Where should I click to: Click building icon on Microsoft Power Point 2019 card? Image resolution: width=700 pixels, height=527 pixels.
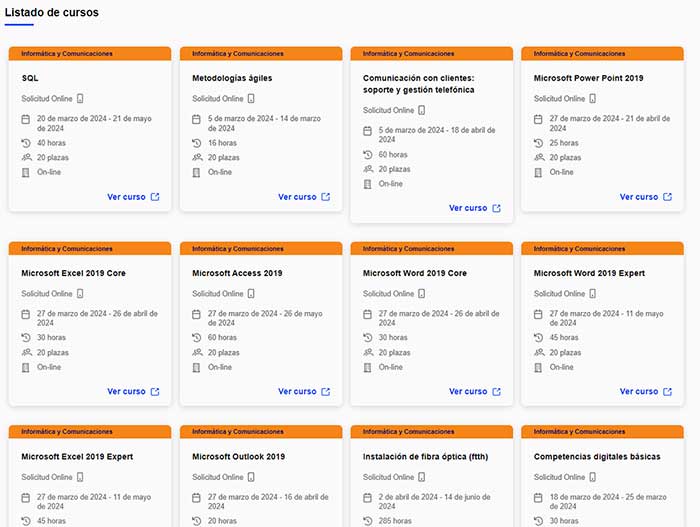(539, 172)
